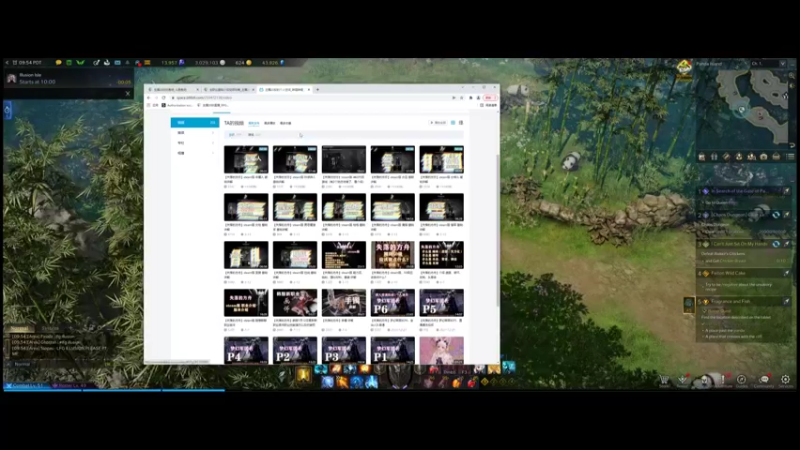This screenshot has height=450, width=800.
Task: Click the golden banner skill slot on hotbar
Action: pos(304,374)
